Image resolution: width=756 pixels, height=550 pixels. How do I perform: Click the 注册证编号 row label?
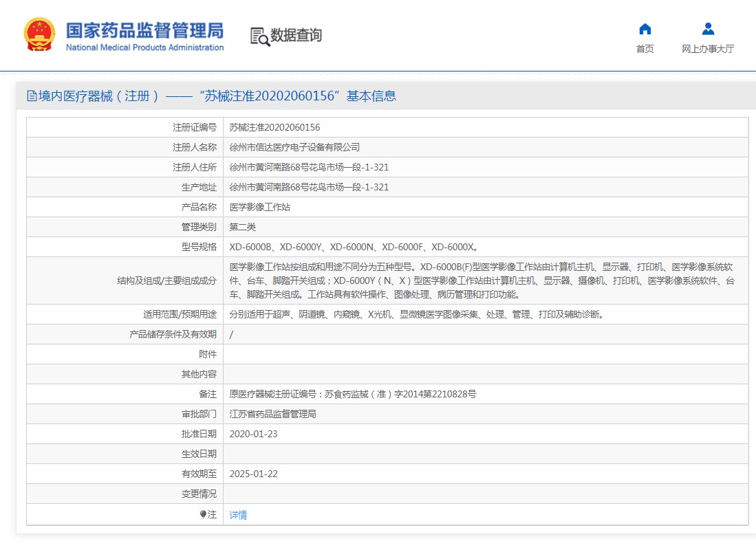pyautogui.click(x=195, y=127)
